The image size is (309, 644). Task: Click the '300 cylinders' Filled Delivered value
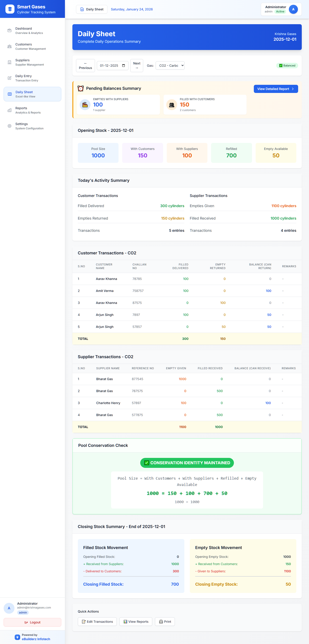172,206
